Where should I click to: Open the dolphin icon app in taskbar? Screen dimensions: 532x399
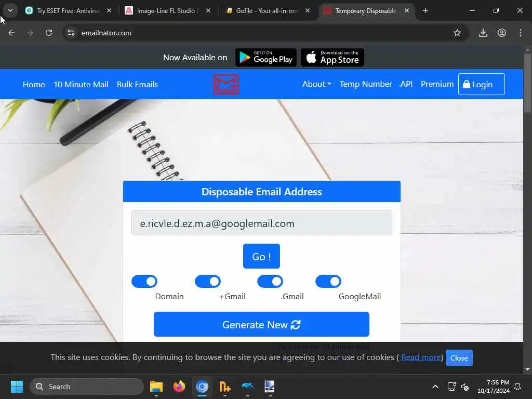pos(247,387)
